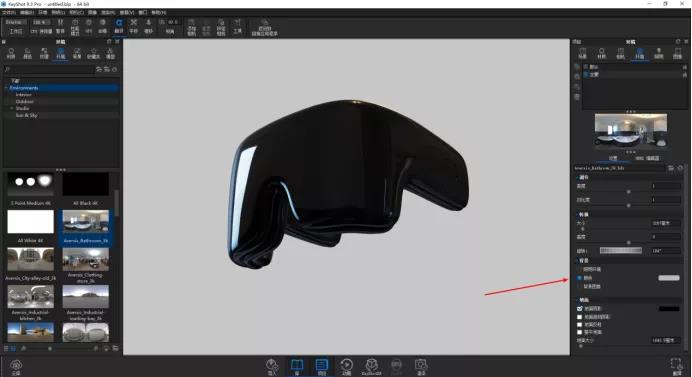This screenshot has width=692, height=377.
Task: Click the add environment icon beside the environment list
Action: (x=577, y=67)
